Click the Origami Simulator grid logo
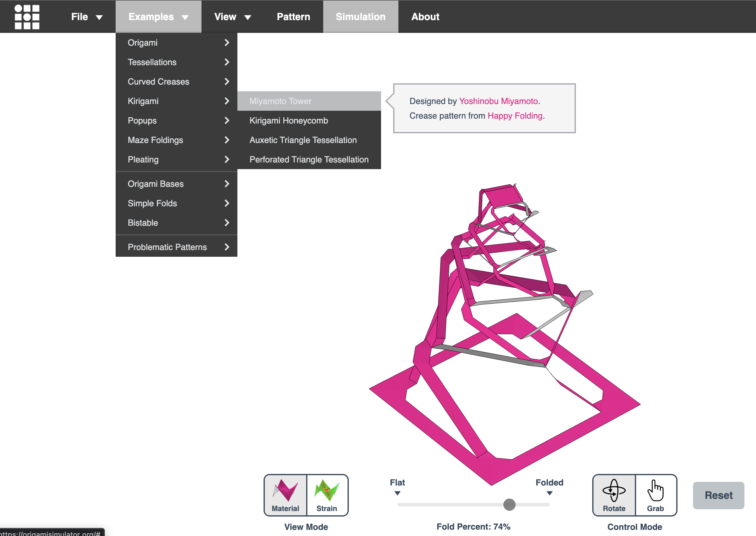756x536 pixels. click(x=27, y=16)
